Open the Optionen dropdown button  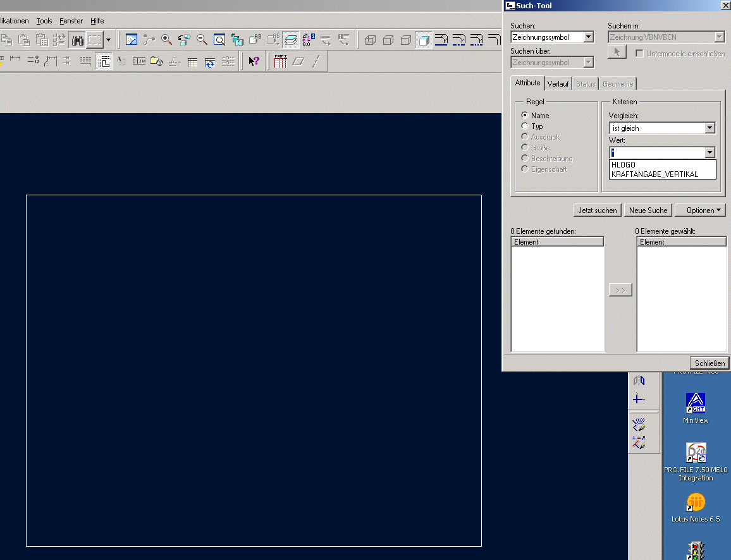700,210
